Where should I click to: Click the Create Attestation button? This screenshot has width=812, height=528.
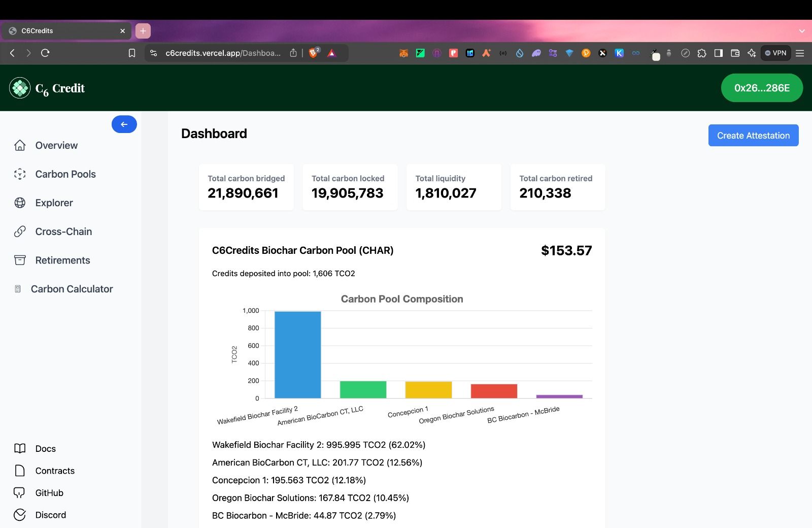click(753, 136)
